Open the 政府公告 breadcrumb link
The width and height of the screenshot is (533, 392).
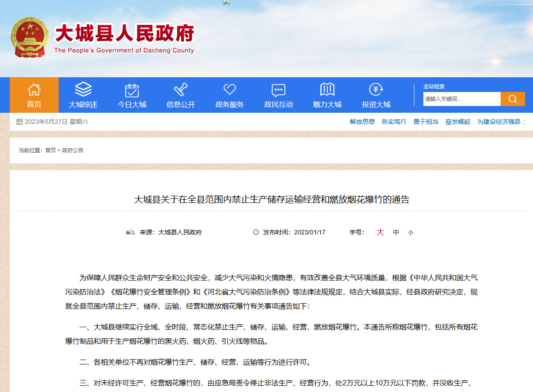pyautogui.click(x=73, y=150)
